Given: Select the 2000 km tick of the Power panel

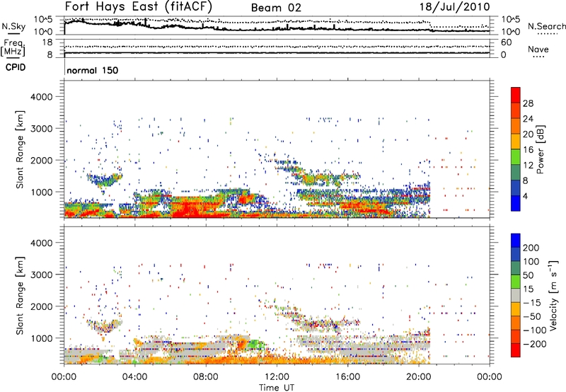Looking at the screenshot, I should [41, 160].
